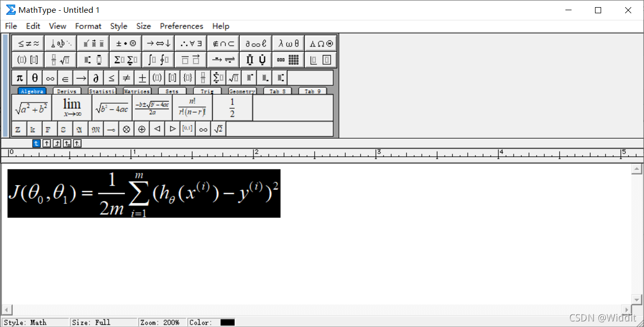Image resolution: width=644 pixels, height=327 pixels.
Task: Insert the less-than-or-equal symbol
Action: pyautogui.click(x=111, y=78)
